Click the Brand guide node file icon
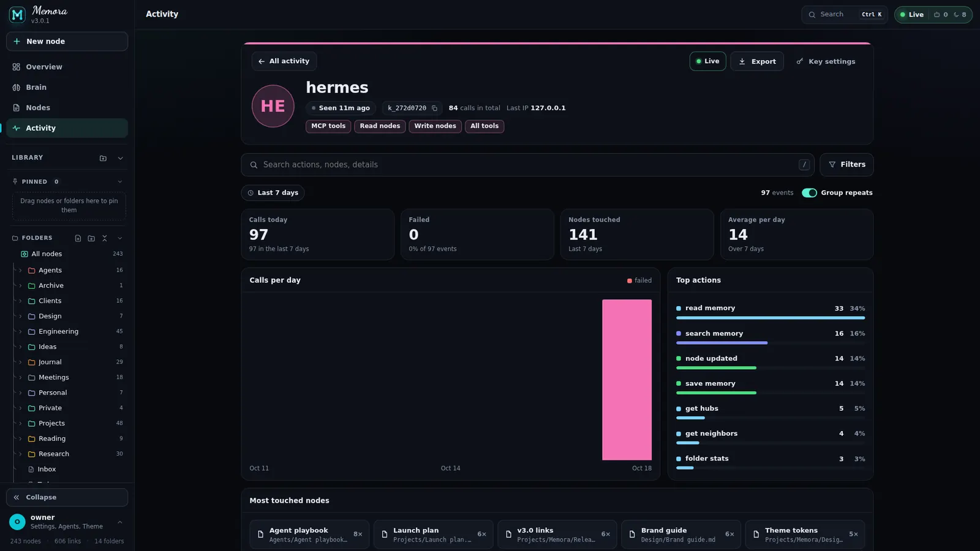Image resolution: width=980 pixels, height=551 pixels. [632, 534]
